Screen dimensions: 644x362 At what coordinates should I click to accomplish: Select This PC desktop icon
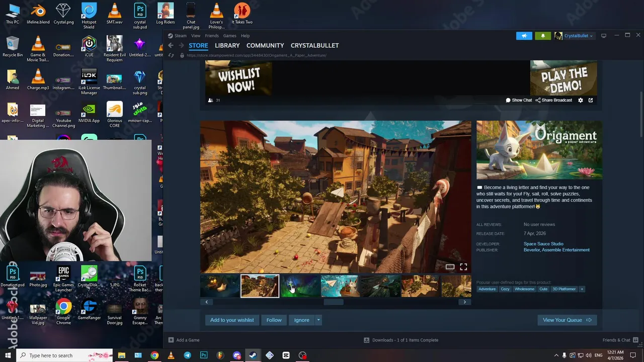13,14
